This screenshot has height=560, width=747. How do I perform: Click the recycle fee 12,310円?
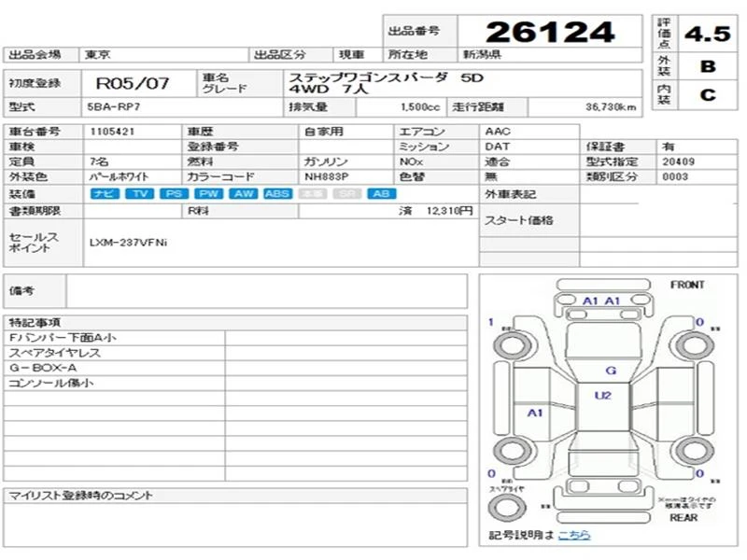coord(449,211)
